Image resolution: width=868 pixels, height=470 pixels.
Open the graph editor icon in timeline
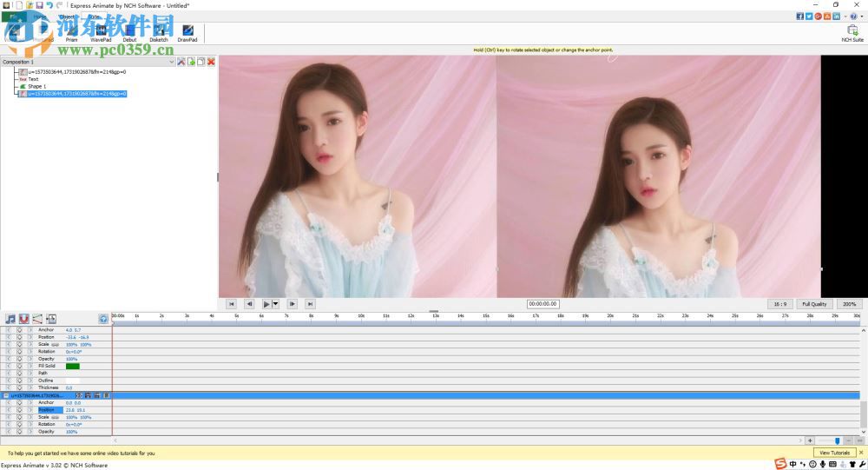click(37, 319)
